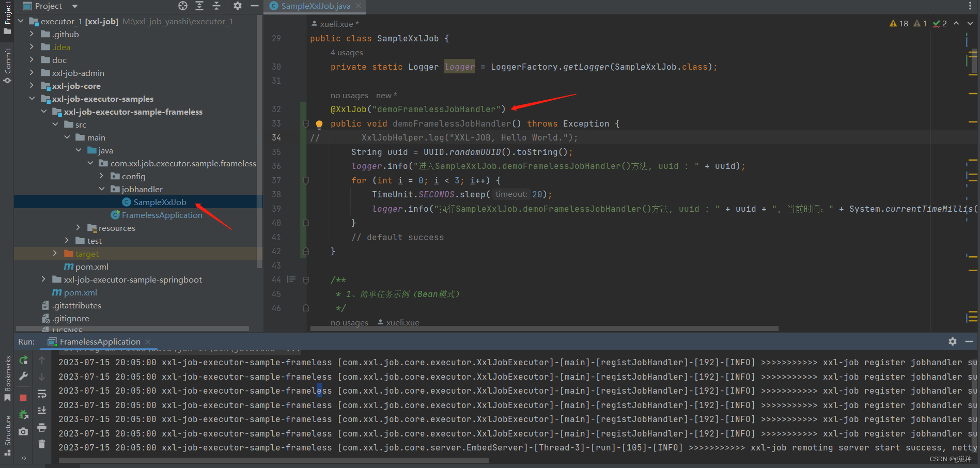Clear console with trash icon
The height and width of the screenshot is (468, 980).
tap(42, 444)
